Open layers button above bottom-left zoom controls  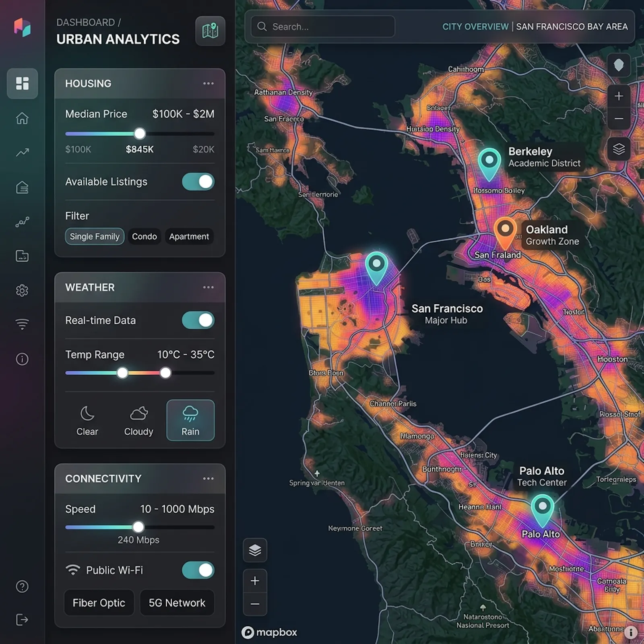[255, 550]
